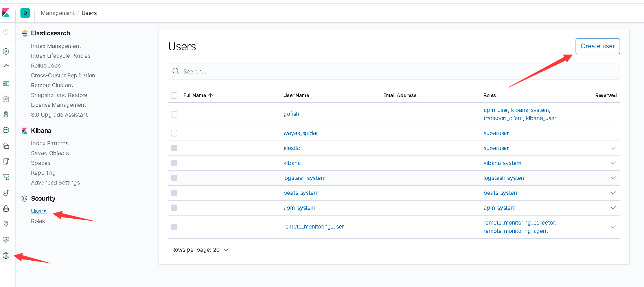Sort by the Full Name column header
Image resolution: width=644 pixels, height=287 pixels.
coord(198,95)
